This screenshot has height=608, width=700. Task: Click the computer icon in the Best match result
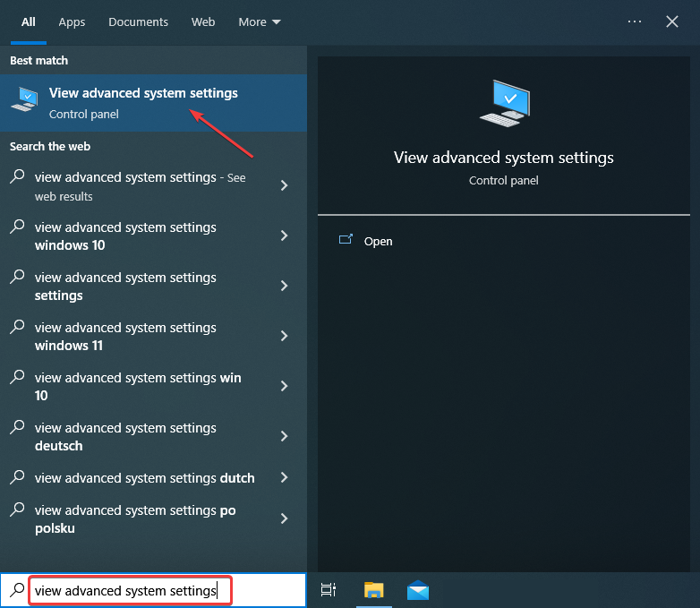click(x=24, y=99)
